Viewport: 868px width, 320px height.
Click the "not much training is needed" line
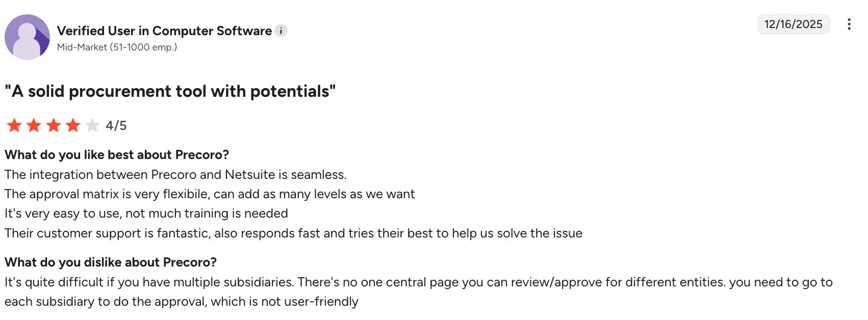click(x=146, y=214)
